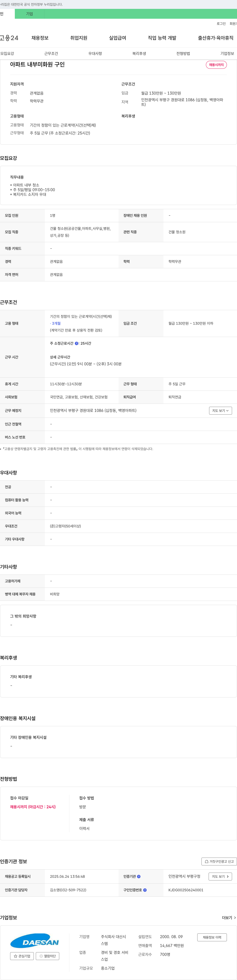This screenshot has height=980, width=237.
Task: Click the help icon next to 주 소정근로시간
Action: (77, 343)
